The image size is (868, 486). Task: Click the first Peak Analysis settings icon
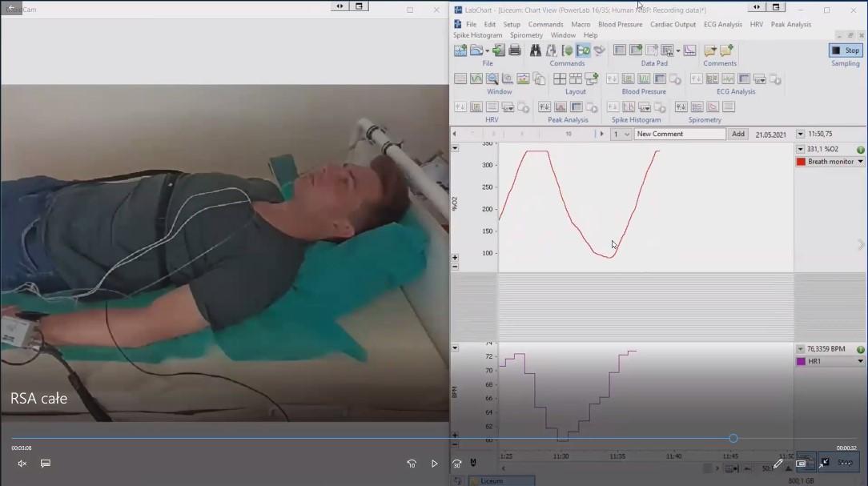coord(545,106)
